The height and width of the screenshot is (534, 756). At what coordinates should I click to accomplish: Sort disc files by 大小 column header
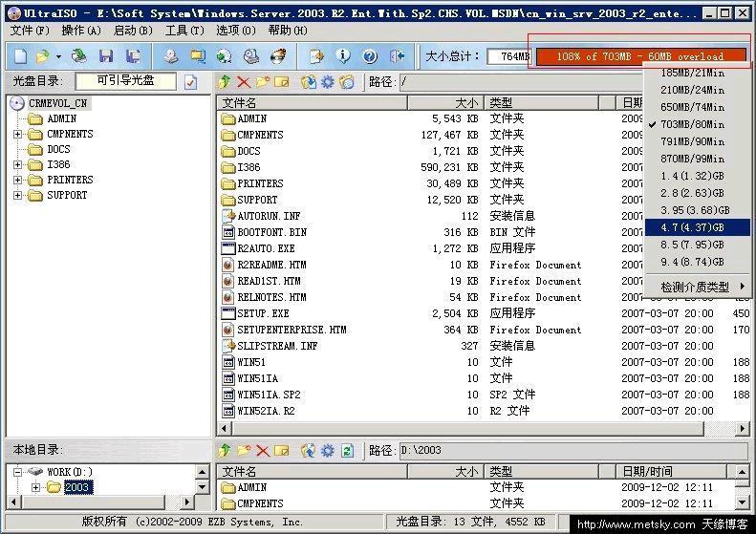tap(445, 102)
